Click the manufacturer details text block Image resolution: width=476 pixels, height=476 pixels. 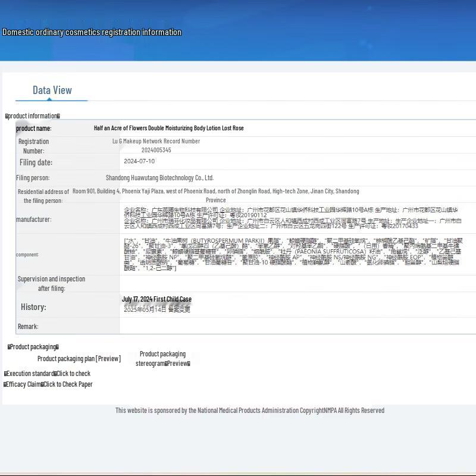(292, 218)
